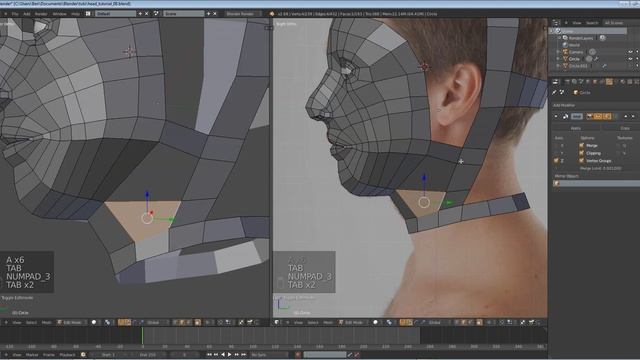Collapse the Mirror modifier panel

coord(556,117)
